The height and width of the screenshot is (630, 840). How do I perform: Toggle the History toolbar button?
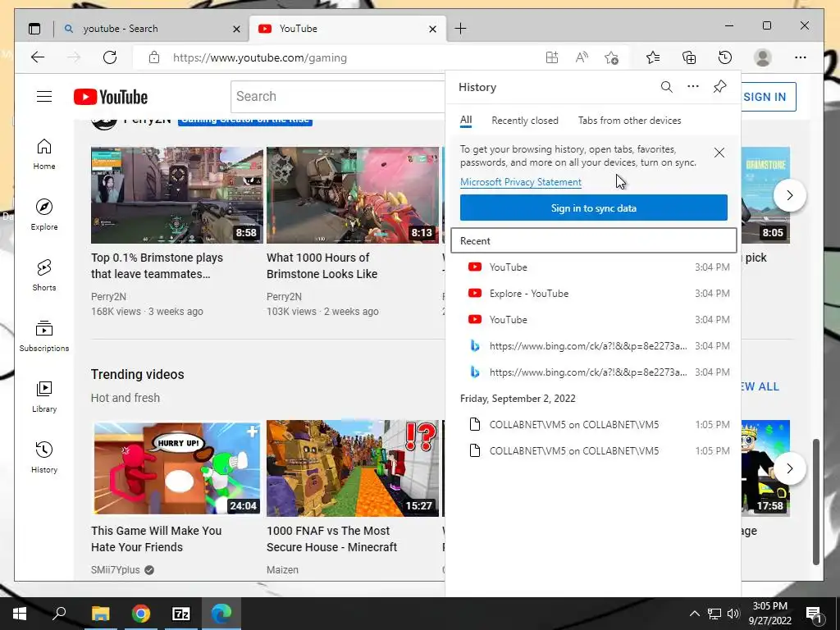(725, 57)
